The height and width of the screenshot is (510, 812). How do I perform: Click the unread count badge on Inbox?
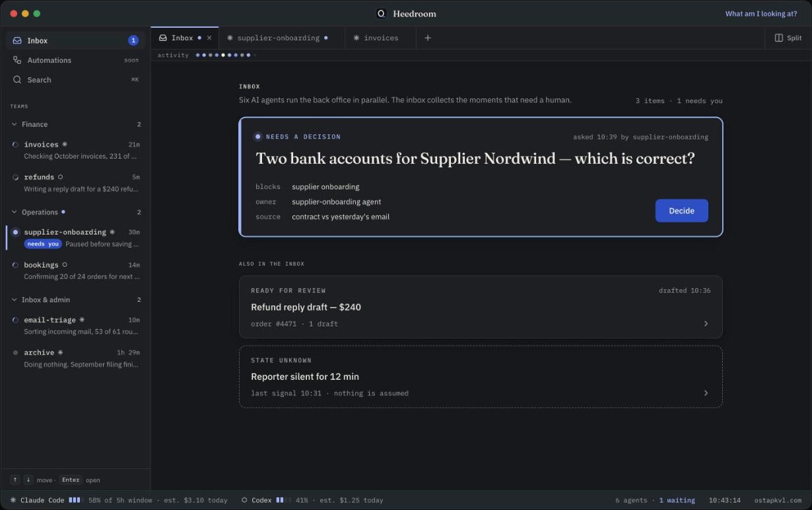coord(133,40)
